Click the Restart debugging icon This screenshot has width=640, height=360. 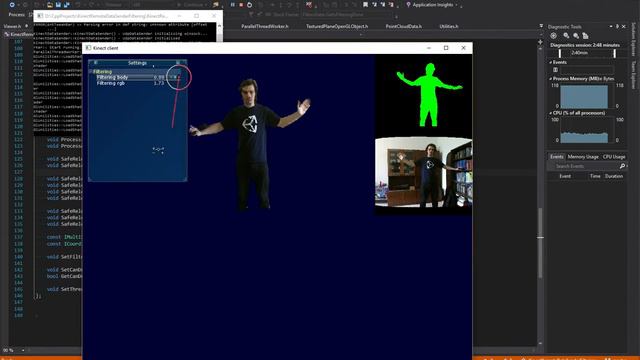(x=249, y=5)
